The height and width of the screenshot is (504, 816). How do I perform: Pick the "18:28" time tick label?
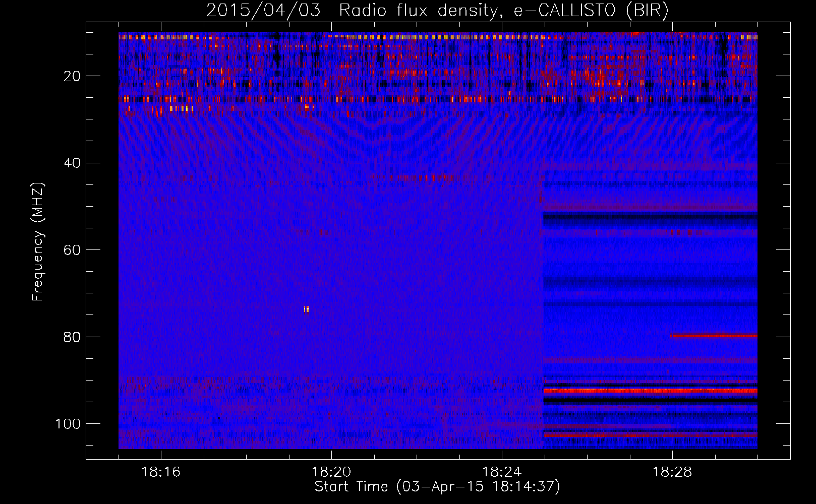click(672, 472)
